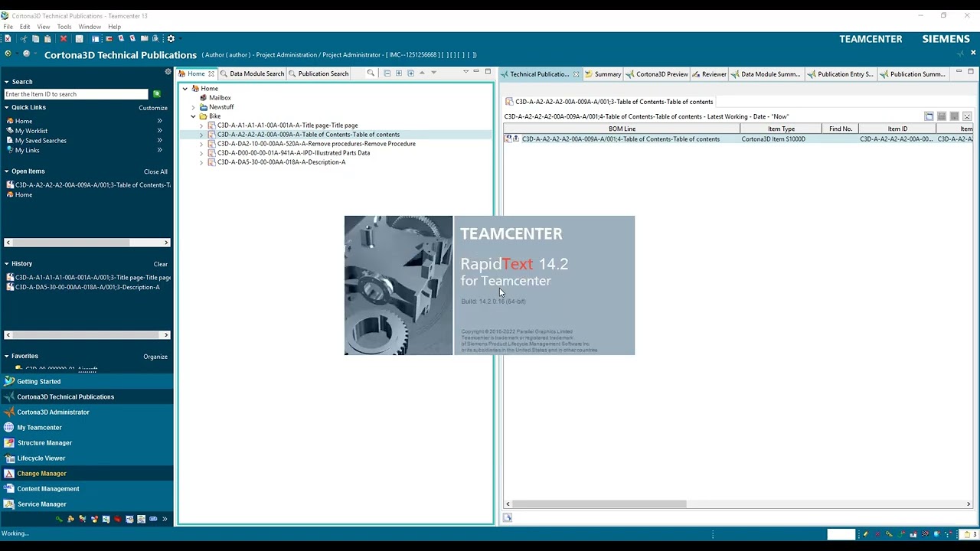Open Structure Manager perspective

(x=44, y=443)
